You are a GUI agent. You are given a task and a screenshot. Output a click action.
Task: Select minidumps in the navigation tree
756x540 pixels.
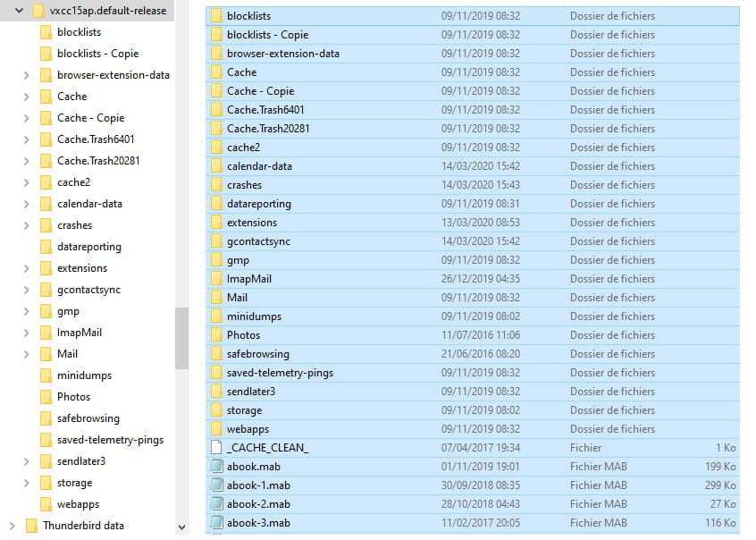click(84, 375)
